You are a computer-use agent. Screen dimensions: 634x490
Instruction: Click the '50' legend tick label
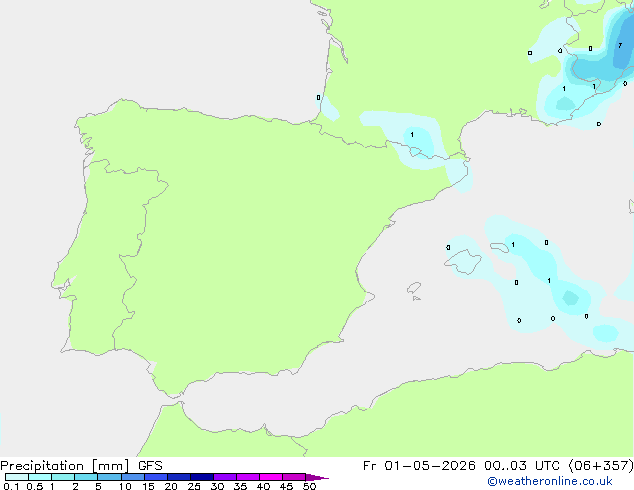309,486
